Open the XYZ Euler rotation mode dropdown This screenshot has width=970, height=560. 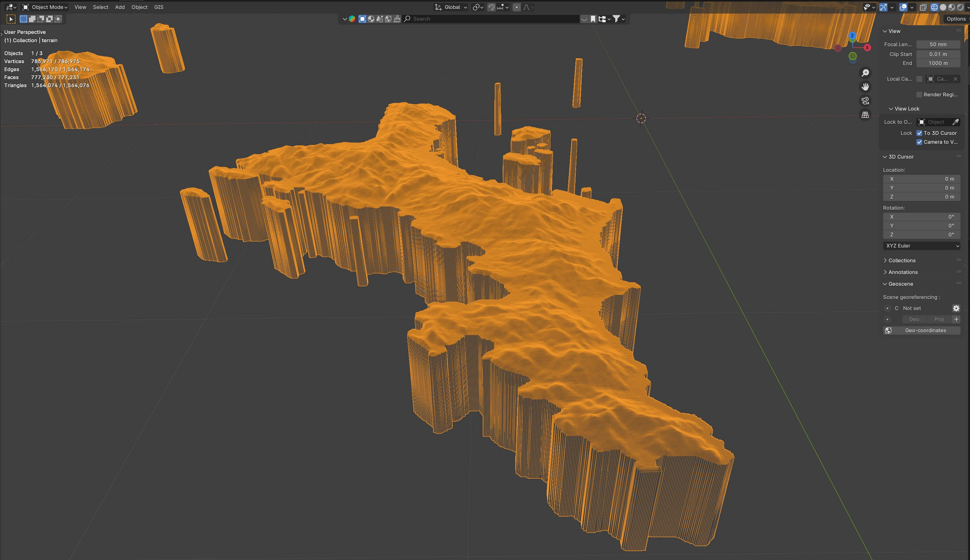point(922,246)
